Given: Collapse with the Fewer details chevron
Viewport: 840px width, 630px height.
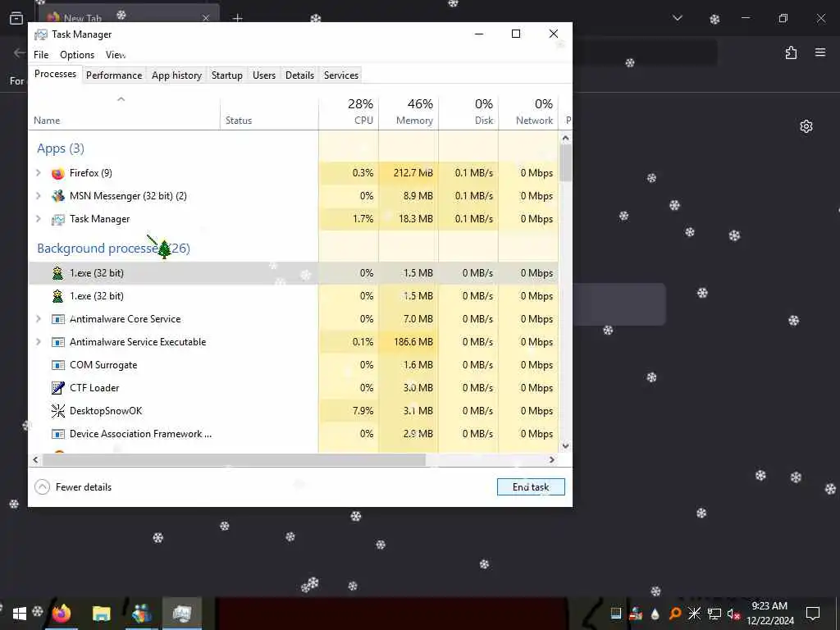Looking at the screenshot, I should tap(42, 487).
